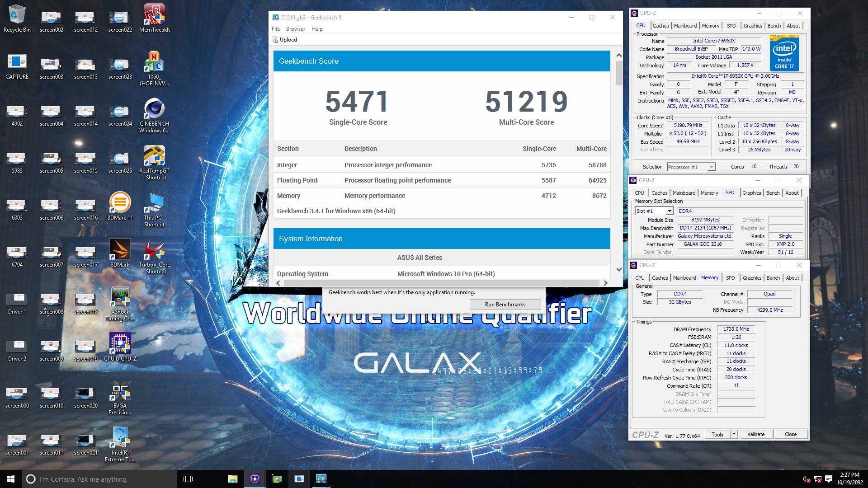The height and width of the screenshot is (488, 868).
Task: Open RealTempGT shortcut icon
Action: click(x=154, y=163)
